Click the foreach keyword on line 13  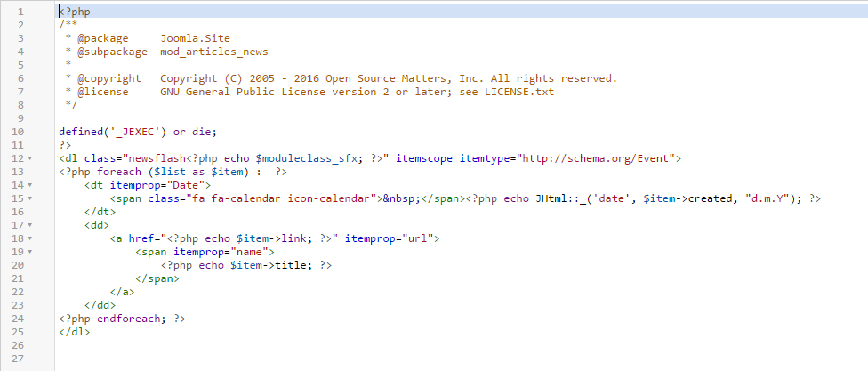tap(119, 172)
